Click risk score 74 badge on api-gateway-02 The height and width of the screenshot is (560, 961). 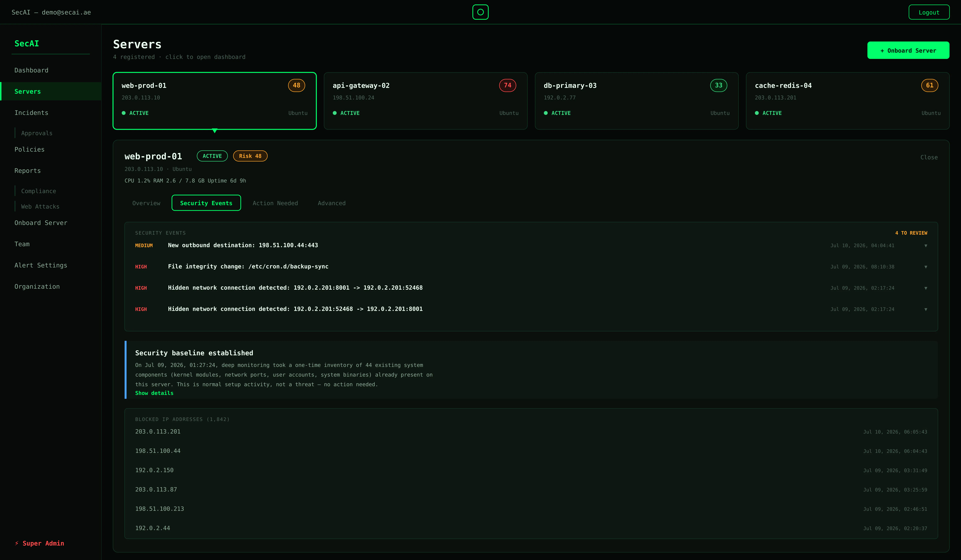[508, 85]
